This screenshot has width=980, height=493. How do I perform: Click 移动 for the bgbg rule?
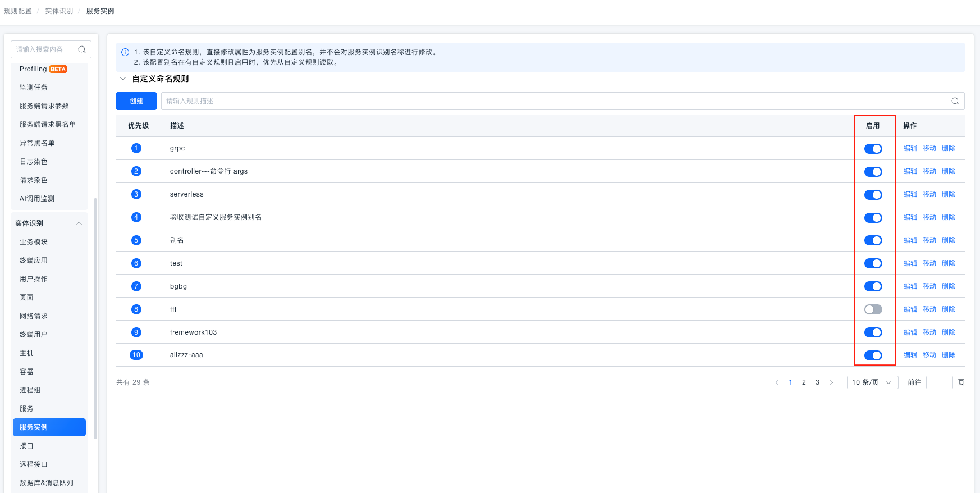[x=929, y=286]
